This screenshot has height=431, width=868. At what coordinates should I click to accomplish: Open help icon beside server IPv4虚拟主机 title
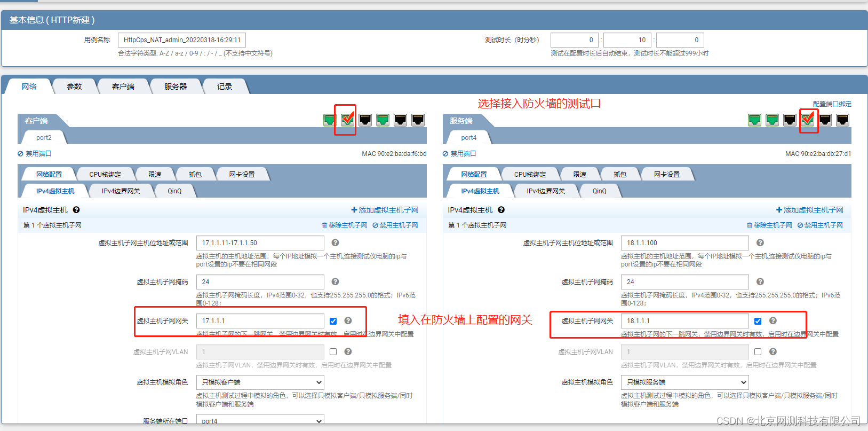pos(501,210)
